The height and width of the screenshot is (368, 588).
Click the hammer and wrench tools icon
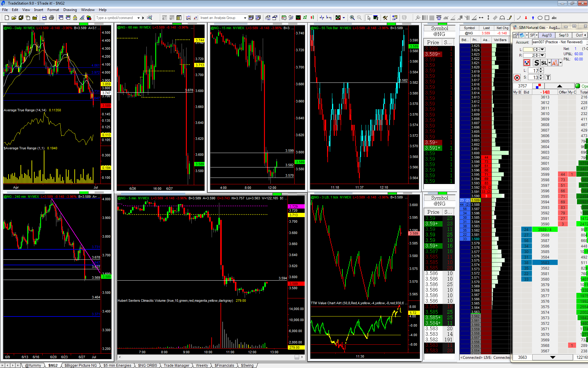[x=385, y=18]
